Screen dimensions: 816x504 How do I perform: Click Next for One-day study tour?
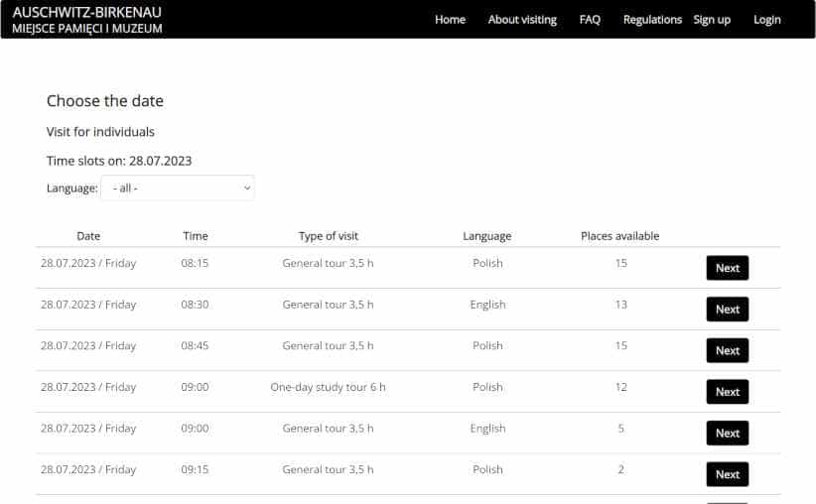(x=727, y=392)
